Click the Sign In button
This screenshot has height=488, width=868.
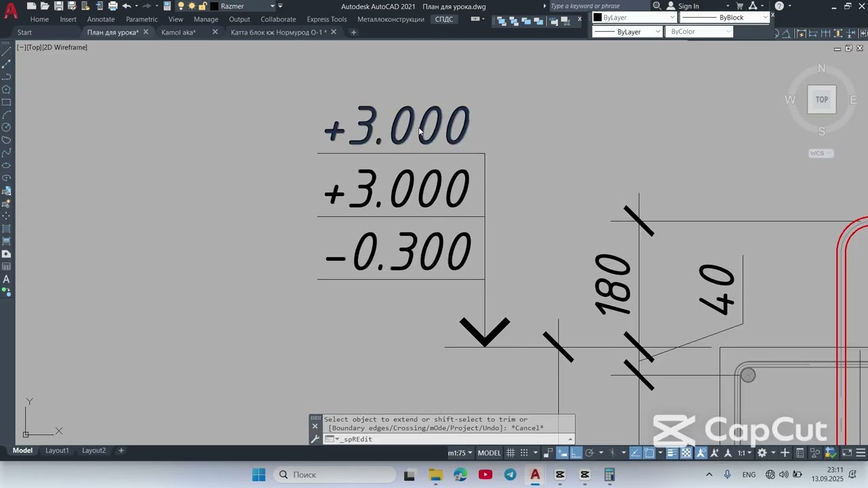(684, 6)
